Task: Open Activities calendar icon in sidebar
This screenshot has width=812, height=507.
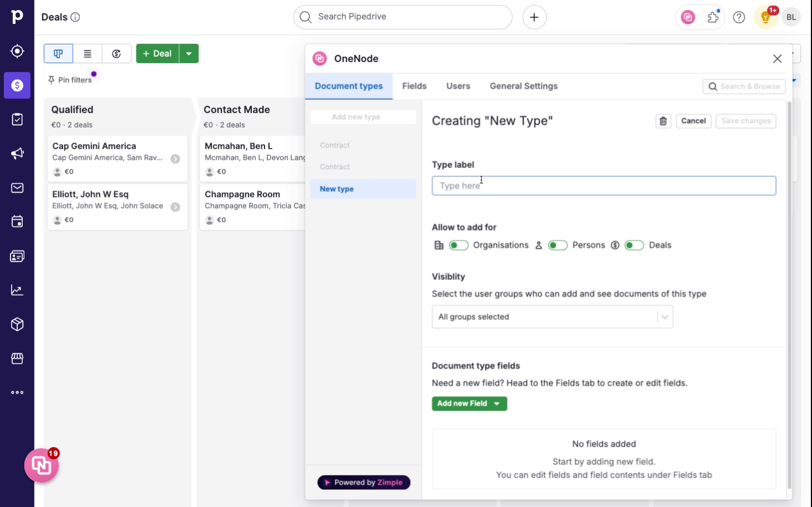Action: tap(17, 222)
